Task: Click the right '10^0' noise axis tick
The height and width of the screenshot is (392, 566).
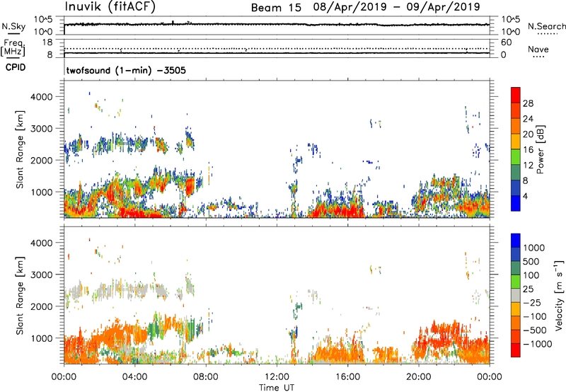Action: click(511, 32)
